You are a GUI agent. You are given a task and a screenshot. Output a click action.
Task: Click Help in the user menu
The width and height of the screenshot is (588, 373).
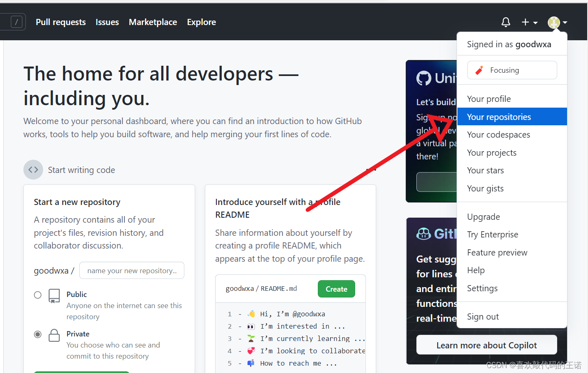point(512,270)
